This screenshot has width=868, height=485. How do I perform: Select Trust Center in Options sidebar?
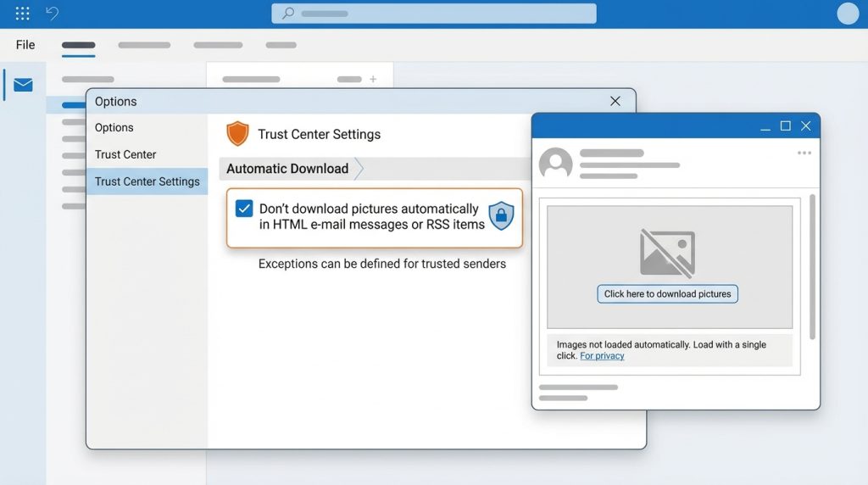point(125,154)
